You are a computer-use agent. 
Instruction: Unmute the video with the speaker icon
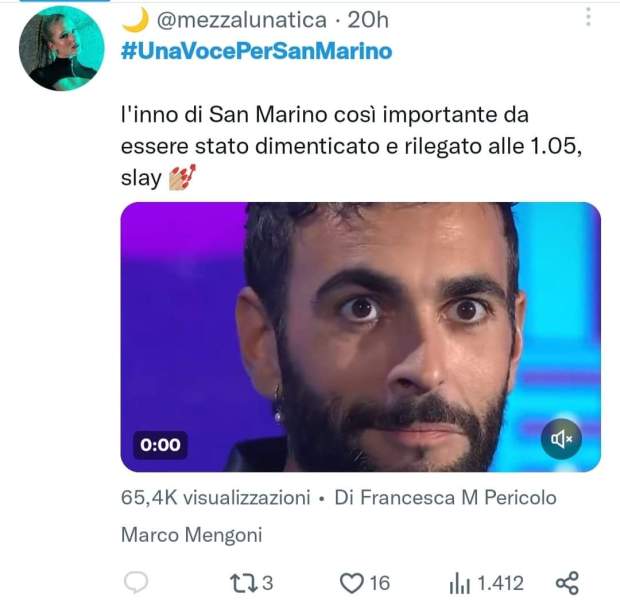click(x=562, y=440)
